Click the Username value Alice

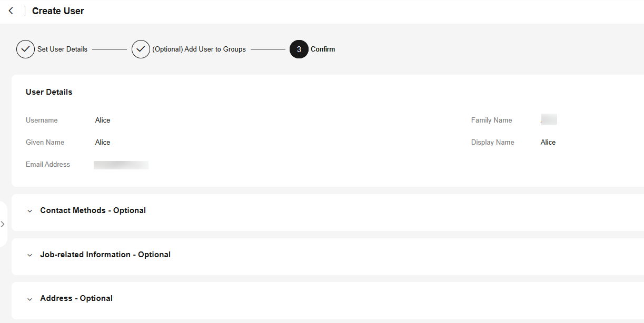pyautogui.click(x=103, y=120)
